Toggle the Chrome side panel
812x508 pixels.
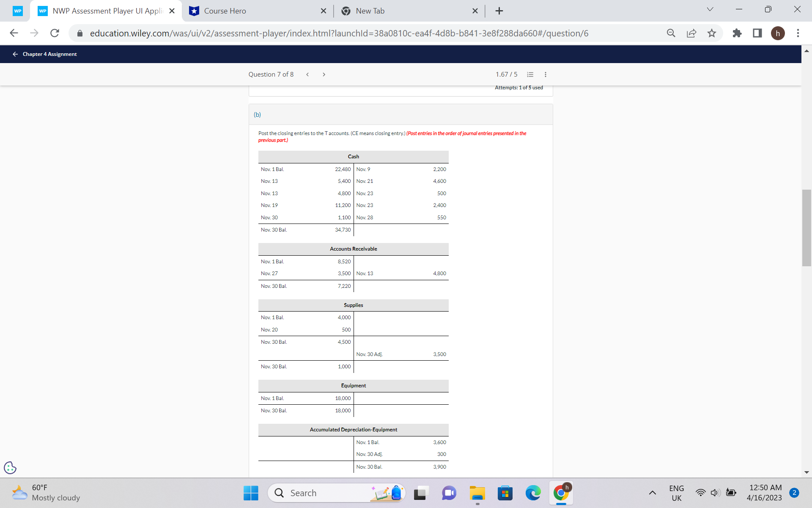(x=757, y=33)
